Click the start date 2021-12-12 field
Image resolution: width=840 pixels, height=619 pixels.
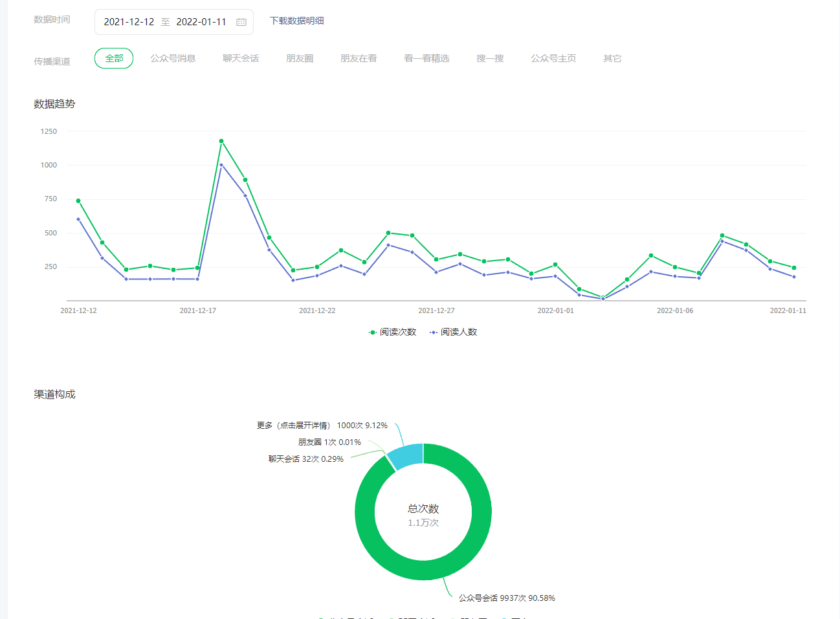pos(129,22)
